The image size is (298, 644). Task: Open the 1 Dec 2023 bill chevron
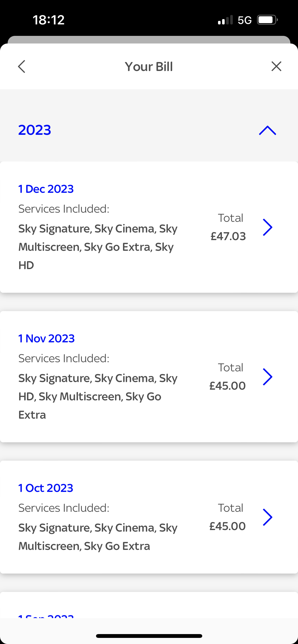(x=268, y=227)
